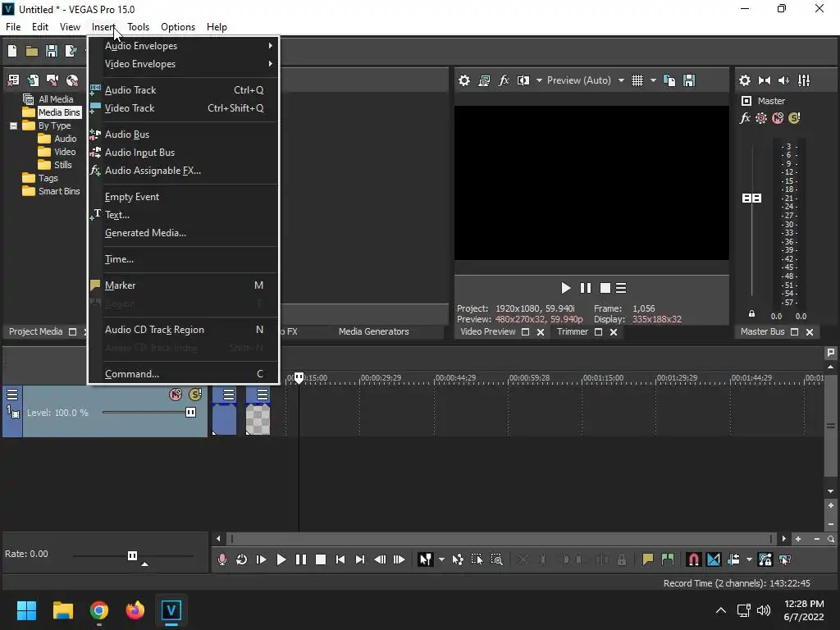Click the Overlays grid icon
This screenshot has height=630, width=840.
pyautogui.click(x=637, y=80)
